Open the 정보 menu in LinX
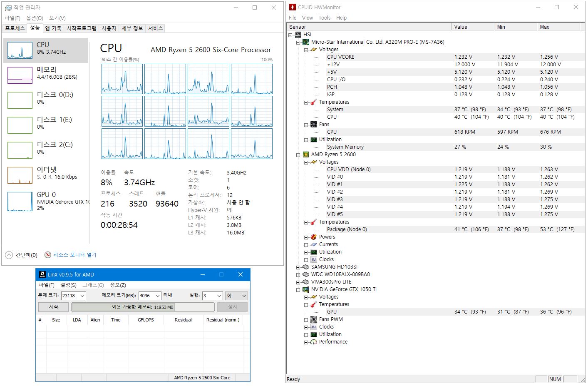The height and width of the screenshot is (386, 588). coord(118,285)
